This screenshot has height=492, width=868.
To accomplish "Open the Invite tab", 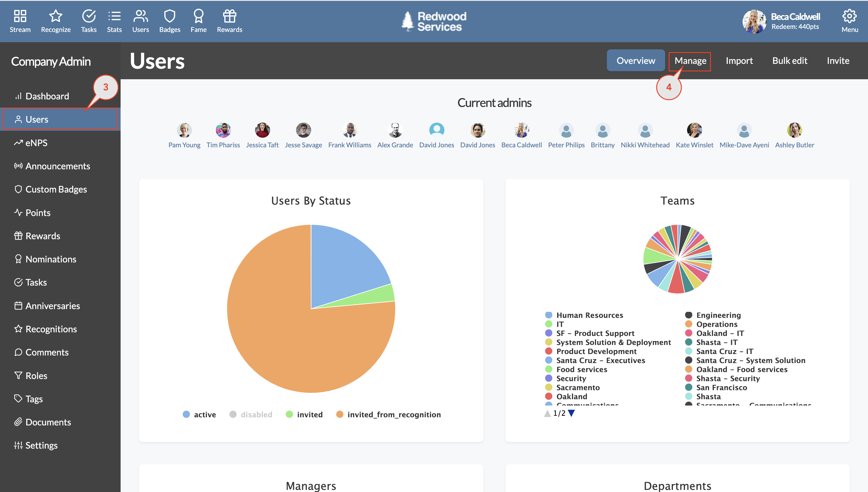I will pos(838,61).
